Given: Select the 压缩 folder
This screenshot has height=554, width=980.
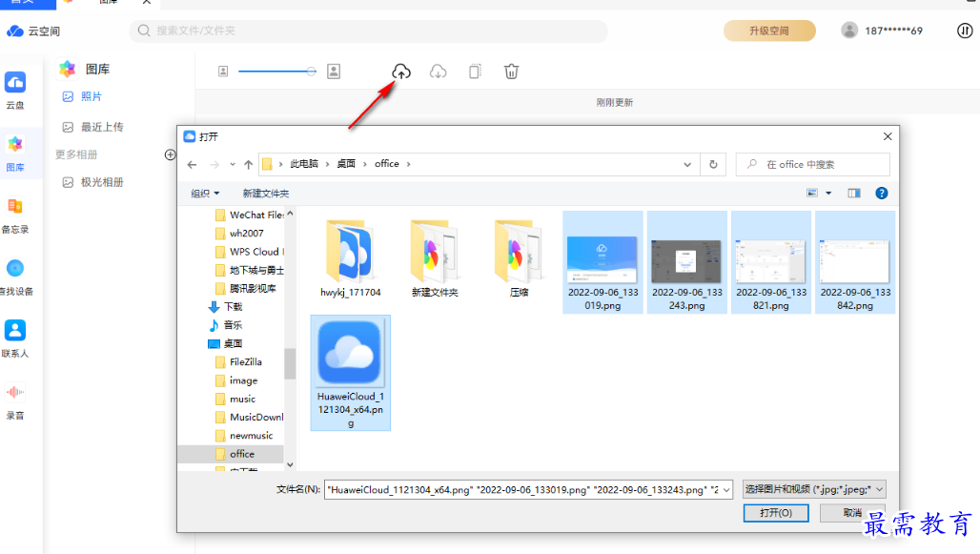Looking at the screenshot, I should pyautogui.click(x=519, y=258).
